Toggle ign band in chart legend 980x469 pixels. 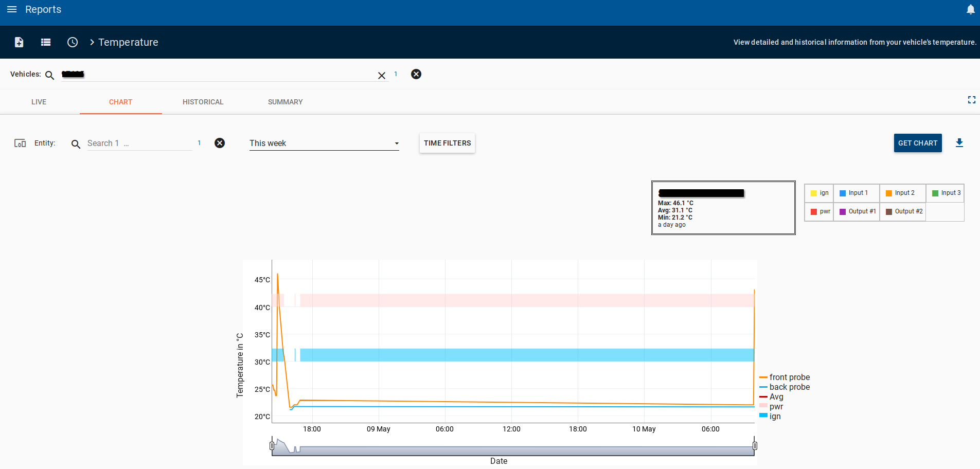[x=770, y=416]
